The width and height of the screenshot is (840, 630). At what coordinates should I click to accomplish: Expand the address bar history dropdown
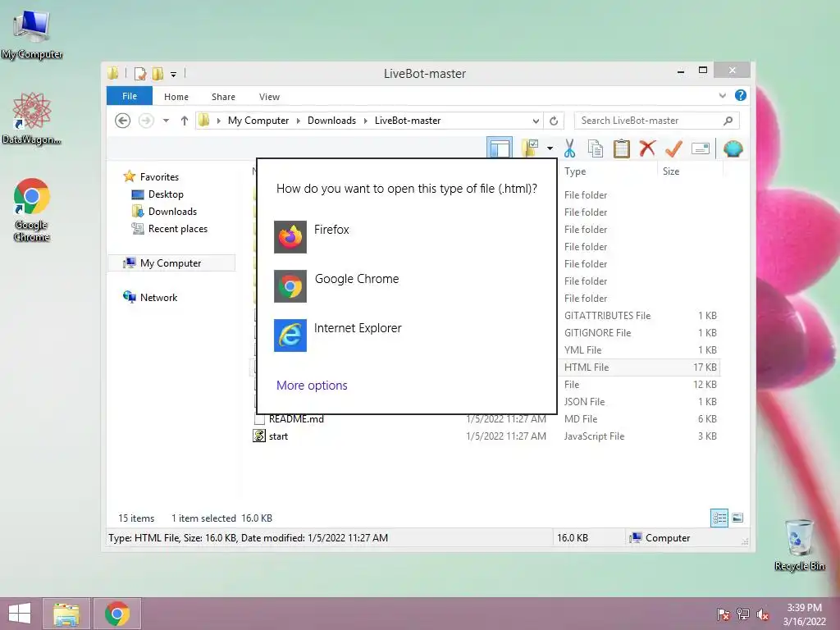tap(535, 121)
